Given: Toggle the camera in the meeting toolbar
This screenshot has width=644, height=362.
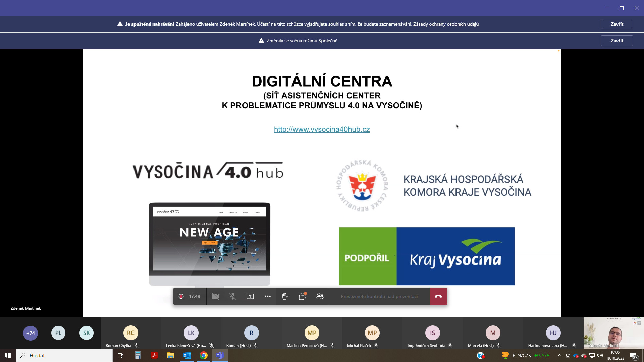Looking at the screenshot, I should [215, 296].
